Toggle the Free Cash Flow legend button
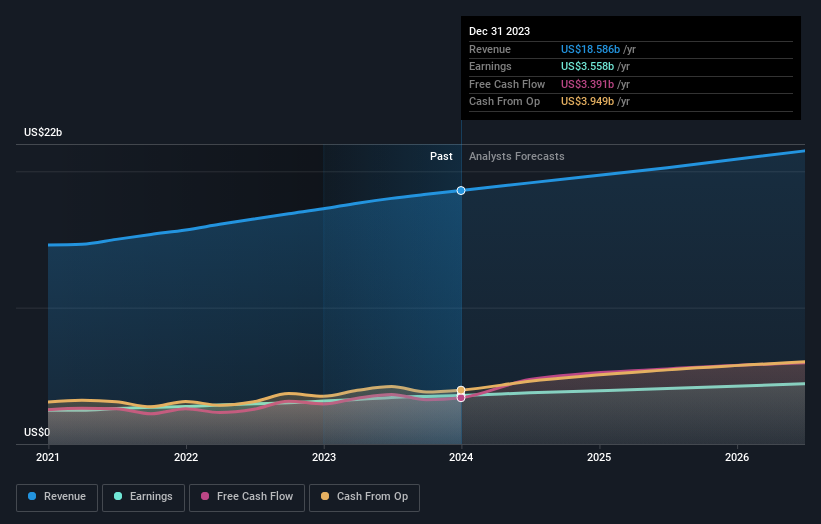This screenshot has height=524, width=821. click(x=247, y=497)
